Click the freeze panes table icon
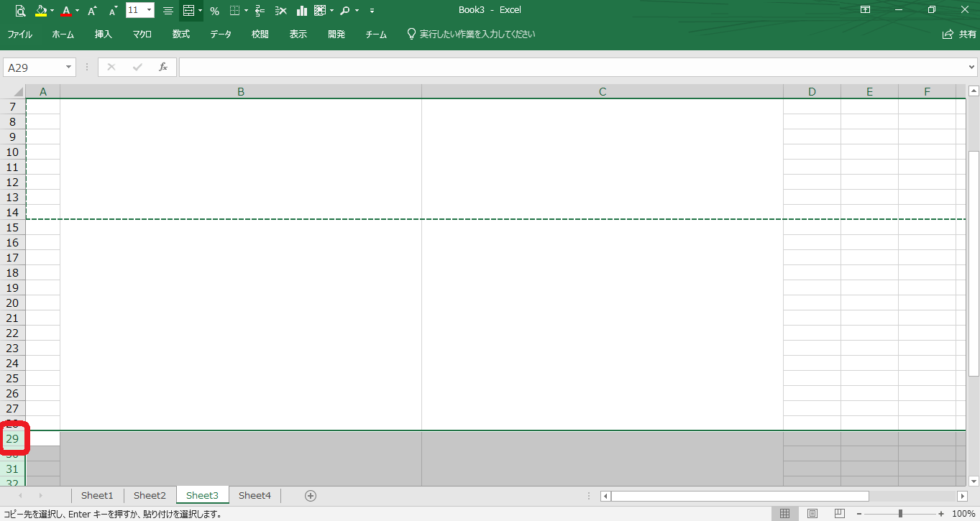The image size is (980, 521). (x=320, y=11)
